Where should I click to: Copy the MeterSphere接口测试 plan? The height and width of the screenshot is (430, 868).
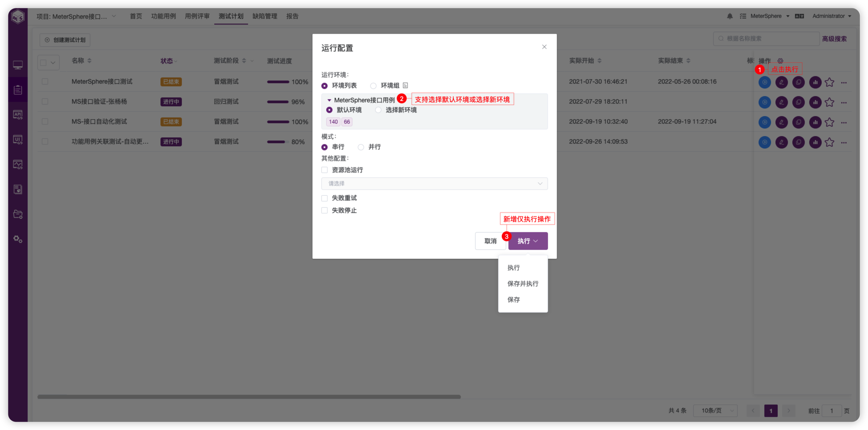pos(799,82)
